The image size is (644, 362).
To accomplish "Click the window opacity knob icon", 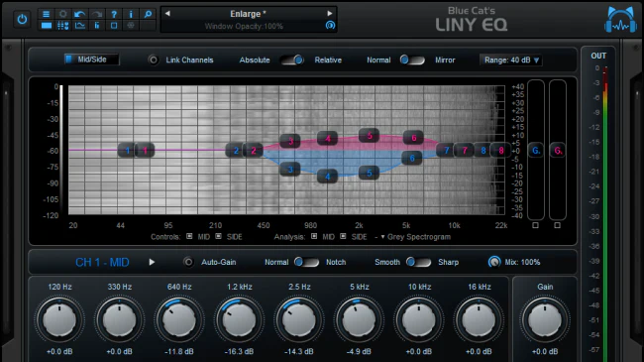I will click(x=330, y=26).
